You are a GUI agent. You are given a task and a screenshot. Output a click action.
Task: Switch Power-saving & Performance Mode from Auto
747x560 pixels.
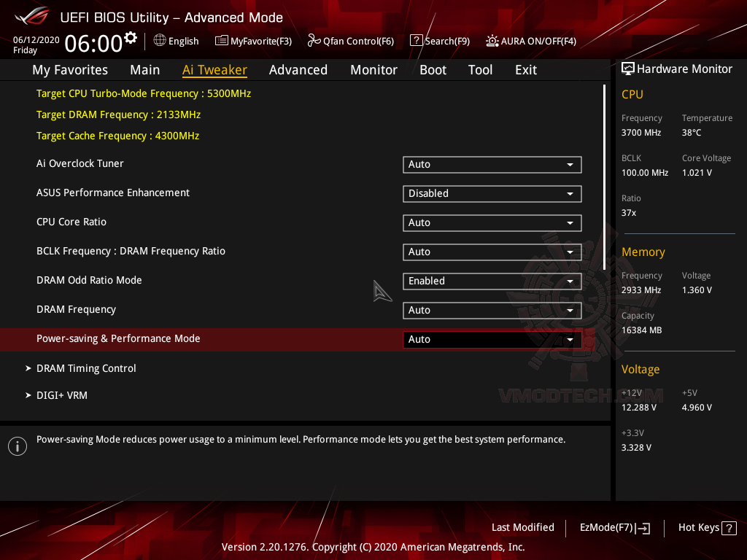click(492, 339)
